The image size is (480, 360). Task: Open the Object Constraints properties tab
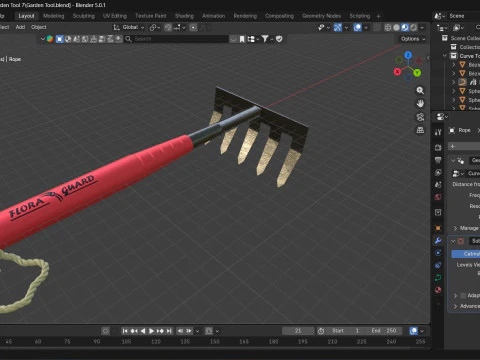coord(438,265)
